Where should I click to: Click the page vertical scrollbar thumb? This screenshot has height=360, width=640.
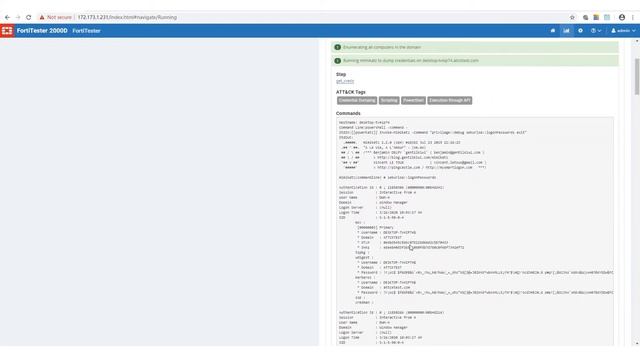[636, 77]
